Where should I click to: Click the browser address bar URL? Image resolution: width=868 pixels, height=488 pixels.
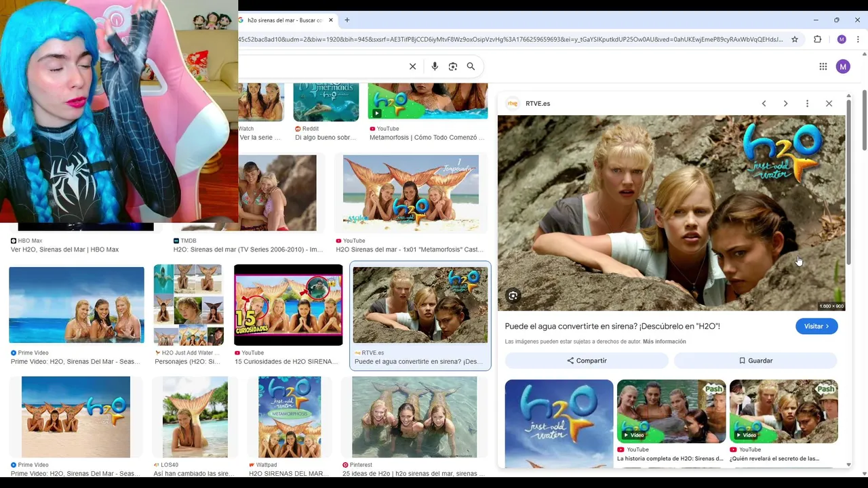point(510,39)
